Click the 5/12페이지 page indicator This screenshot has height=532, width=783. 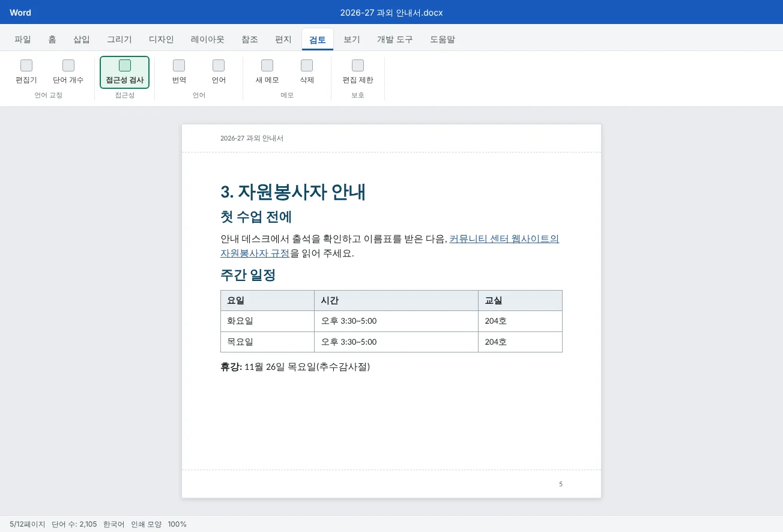(28, 524)
